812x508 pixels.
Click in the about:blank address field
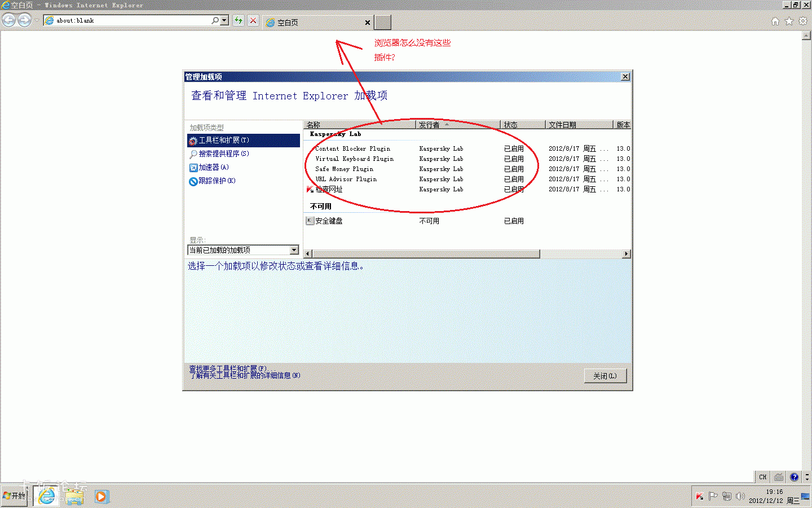pos(133,20)
